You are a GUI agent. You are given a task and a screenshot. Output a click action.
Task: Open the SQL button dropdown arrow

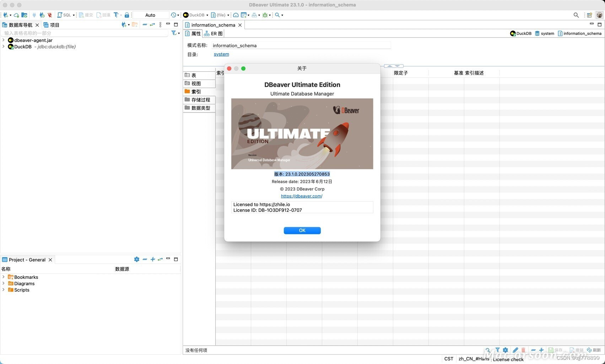tap(74, 15)
